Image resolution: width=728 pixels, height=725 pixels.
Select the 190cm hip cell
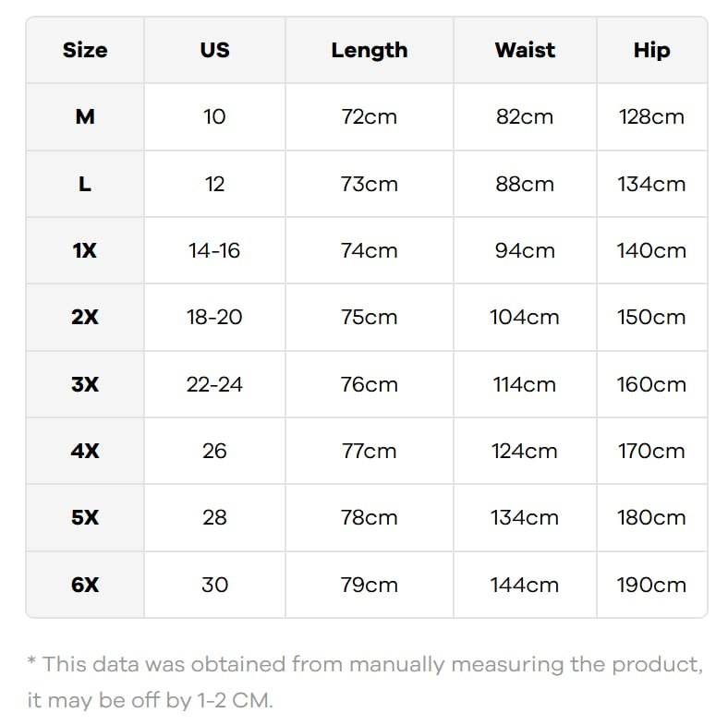(x=651, y=585)
